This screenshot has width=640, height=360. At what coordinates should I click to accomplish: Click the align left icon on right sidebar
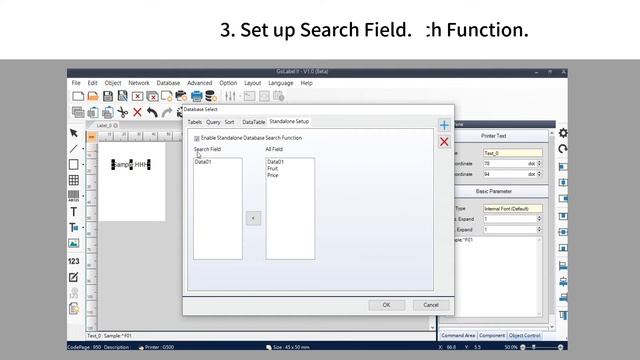click(x=563, y=167)
